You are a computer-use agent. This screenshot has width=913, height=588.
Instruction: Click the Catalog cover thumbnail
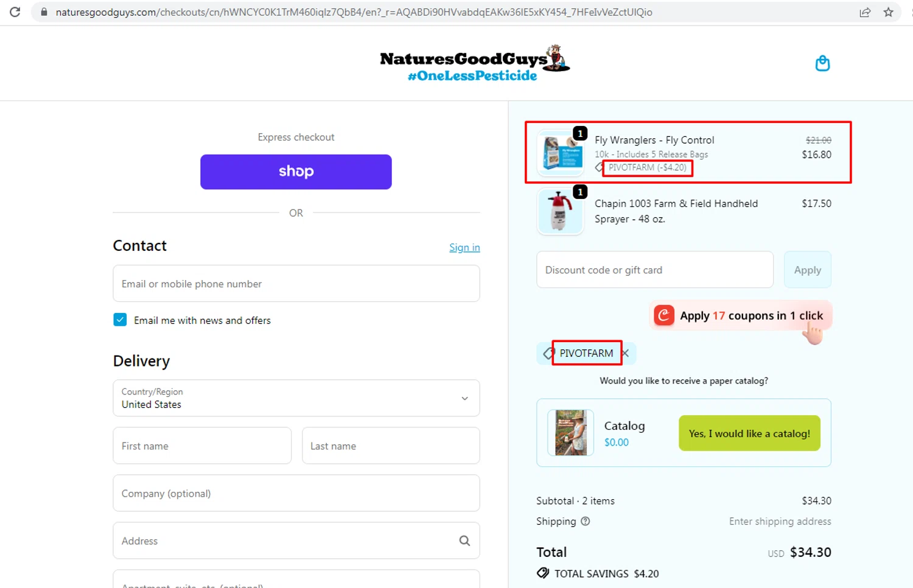tap(570, 433)
